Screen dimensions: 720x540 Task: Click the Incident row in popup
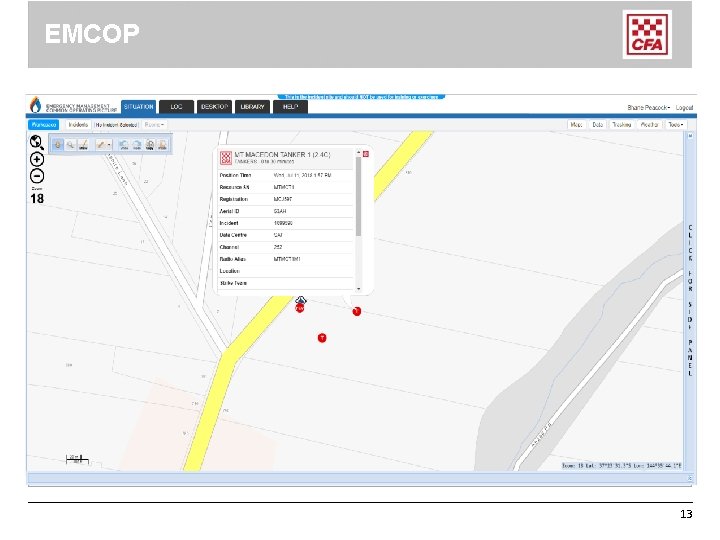tap(286, 223)
